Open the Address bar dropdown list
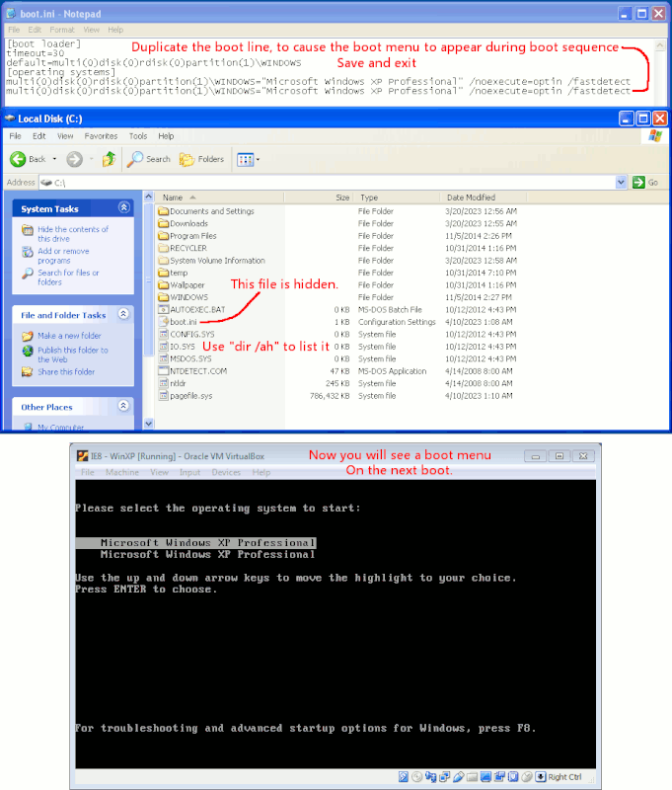This screenshot has height=790, width=672. tap(621, 183)
